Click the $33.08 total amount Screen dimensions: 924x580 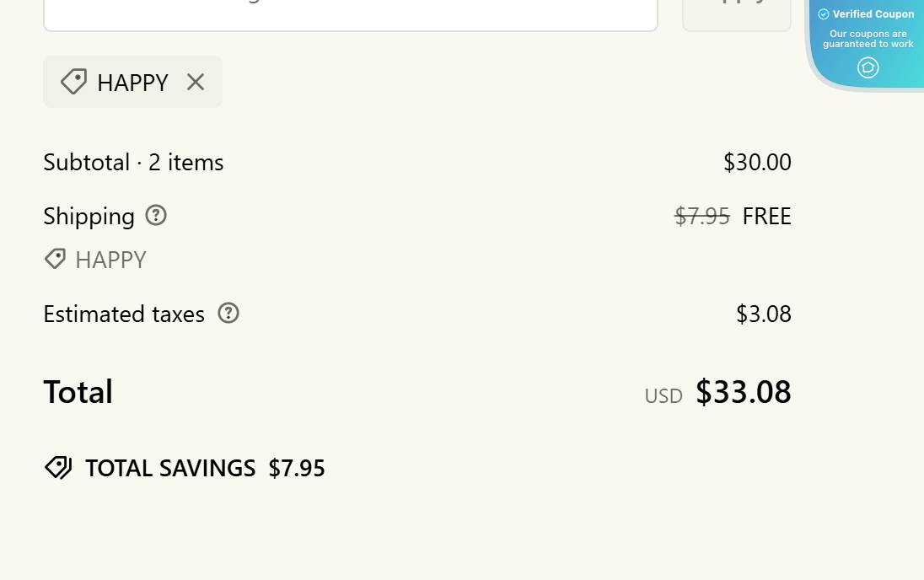(743, 392)
